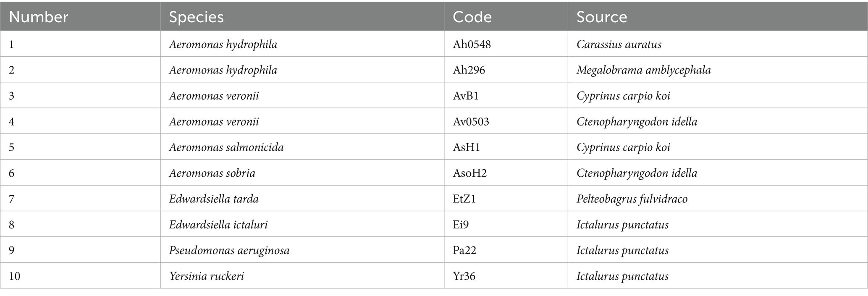
Task: Select the Pelteobagrus fulvidraco source cell
Action: coord(718,198)
